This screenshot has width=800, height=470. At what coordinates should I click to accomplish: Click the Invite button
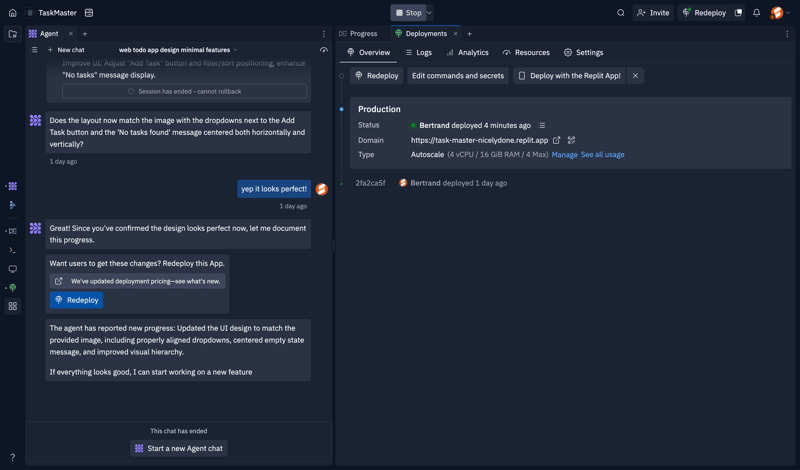click(653, 13)
